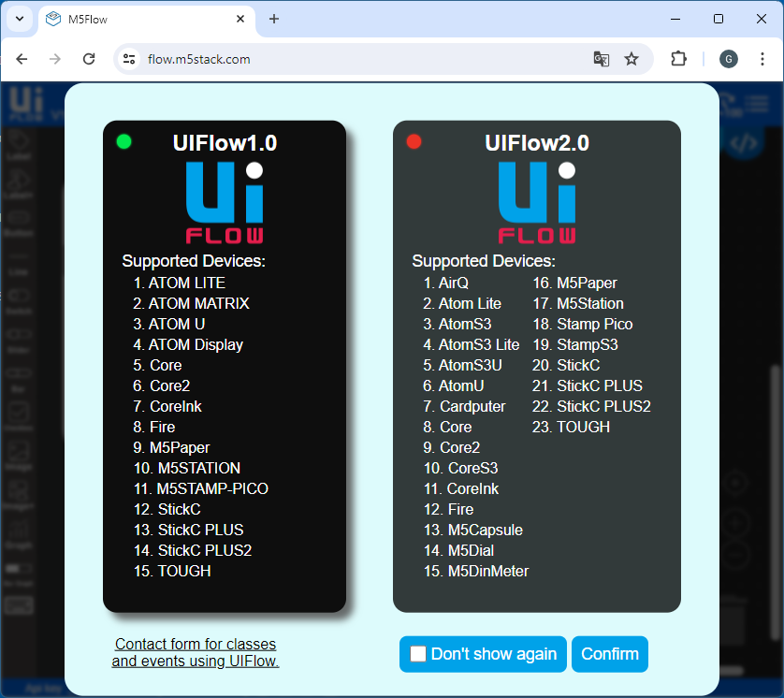Click the address bar URL flow.m5stack.com
The height and width of the screenshot is (698, 784).
click(199, 60)
